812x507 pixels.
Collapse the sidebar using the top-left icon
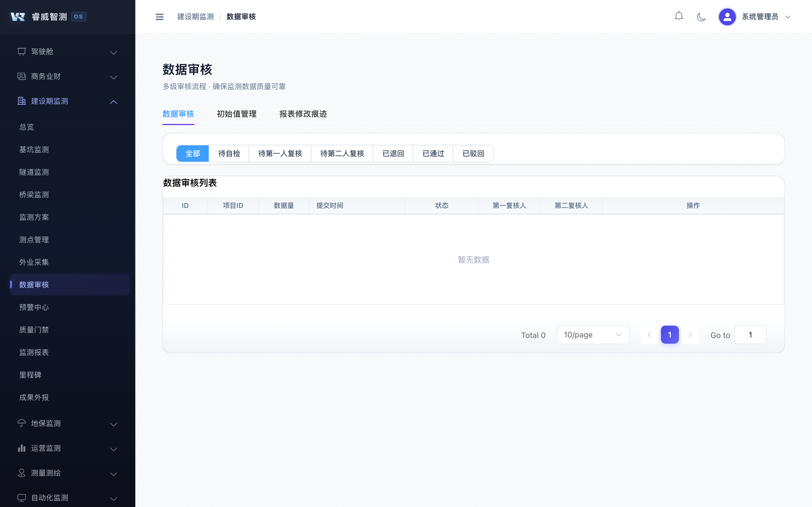159,16
